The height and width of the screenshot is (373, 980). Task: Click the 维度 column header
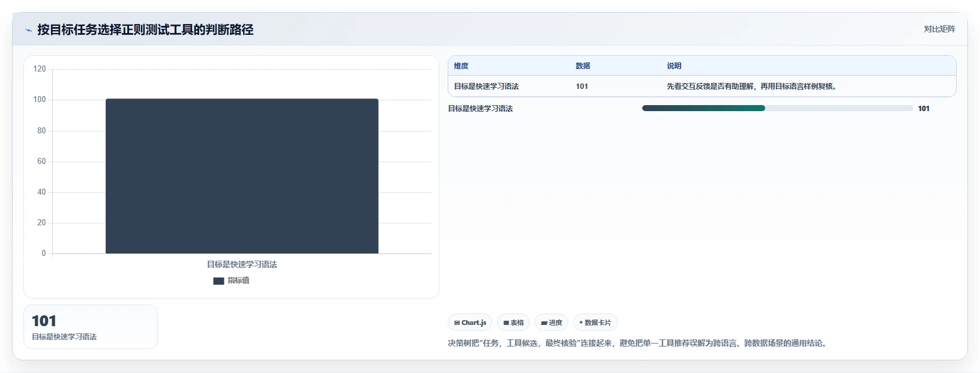point(461,66)
